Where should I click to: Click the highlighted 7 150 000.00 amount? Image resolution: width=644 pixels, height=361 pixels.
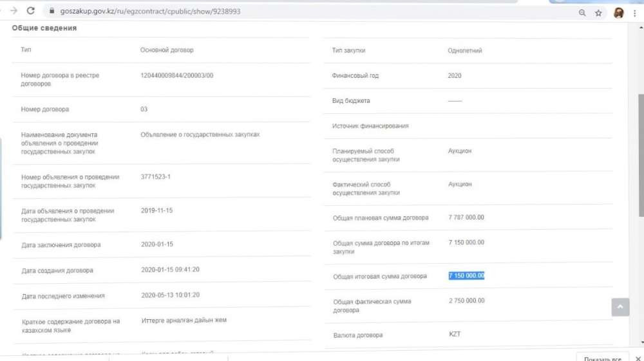coord(466,276)
